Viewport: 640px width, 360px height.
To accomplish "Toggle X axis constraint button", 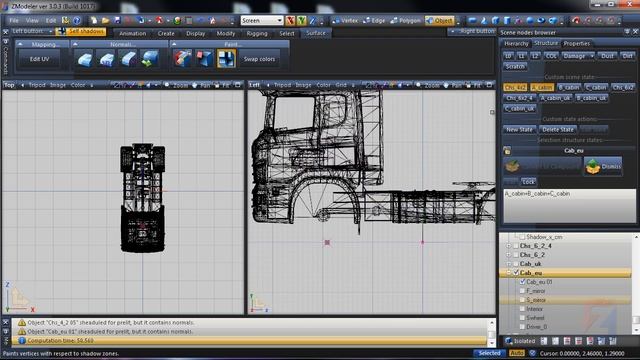I will 290,20.
